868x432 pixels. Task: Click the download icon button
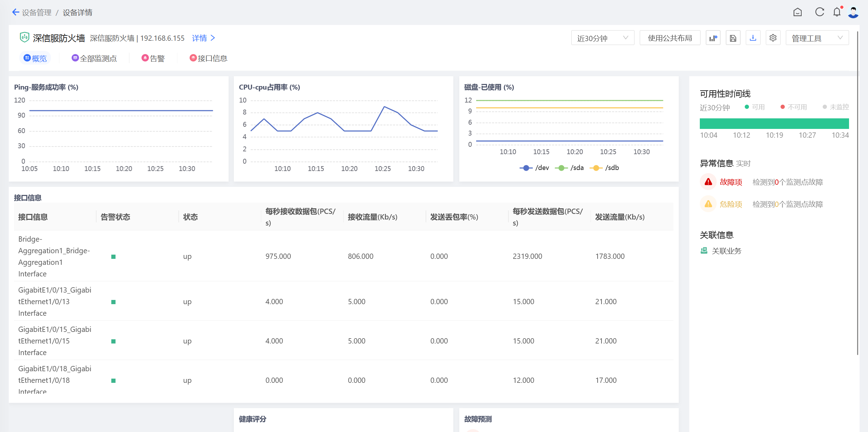(x=753, y=38)
